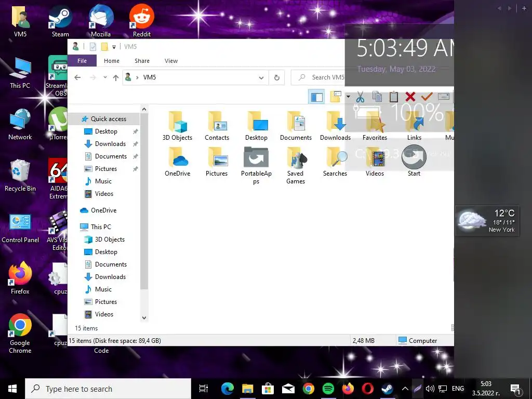This screenshot has height=399, width=532.
Task: Select the Downloads folder in file pane
Action: click(x=335, y=126)
